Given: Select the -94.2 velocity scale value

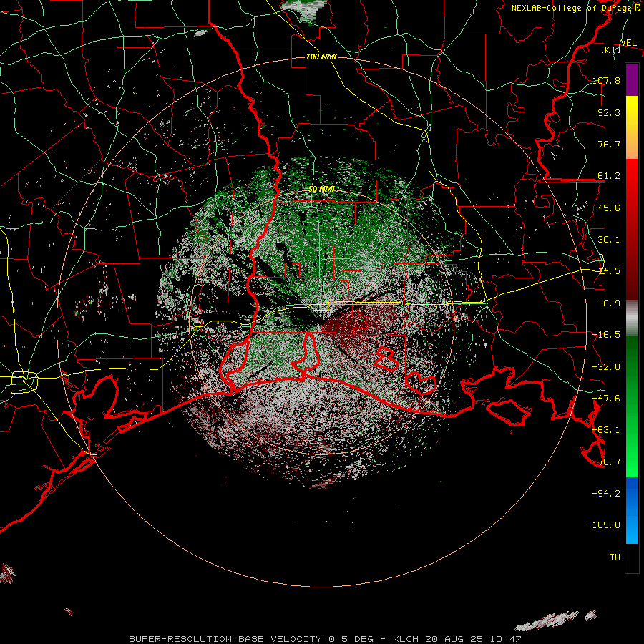Looking at the screenshot, I should tap(606, 494).
